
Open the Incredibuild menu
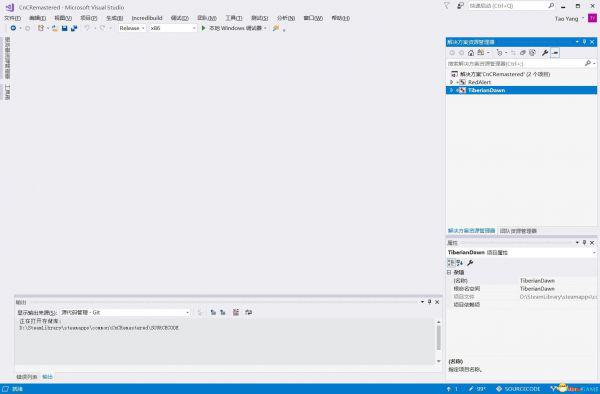point(147,18)
